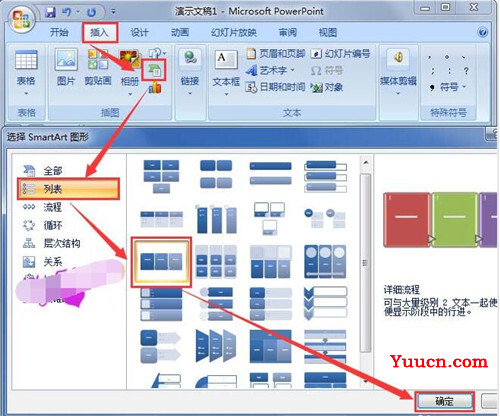Click the 确定 button
This screenshot has height=416, width=500.
[x=444, y=401]
